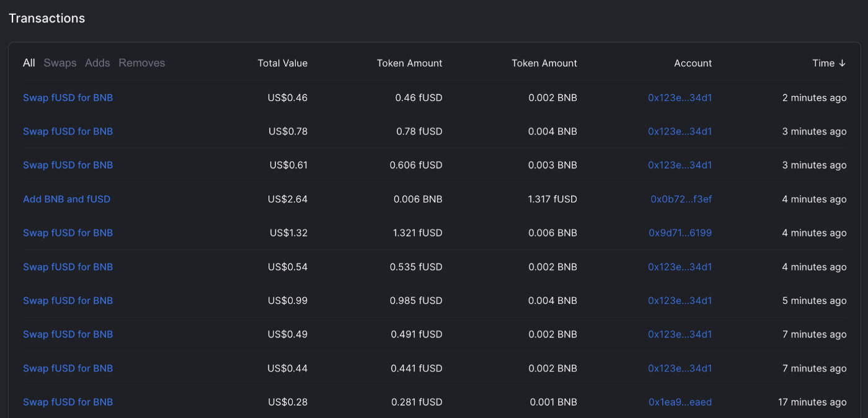Click the Transactions heading title
This screenshot has height=418, width=868.
pyautogui.click(x=46, y=18)
